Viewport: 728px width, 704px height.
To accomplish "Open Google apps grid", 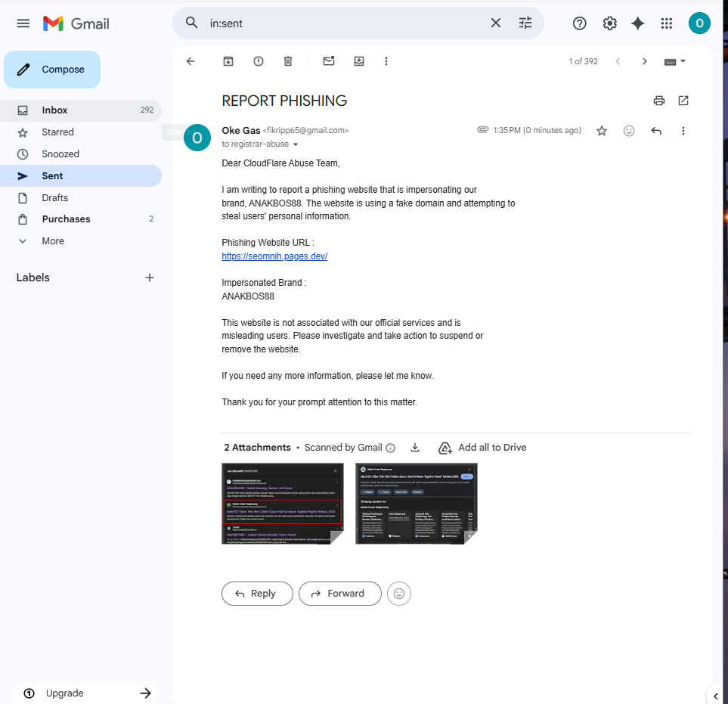I will pyautogui.click(x=667, y=23).
